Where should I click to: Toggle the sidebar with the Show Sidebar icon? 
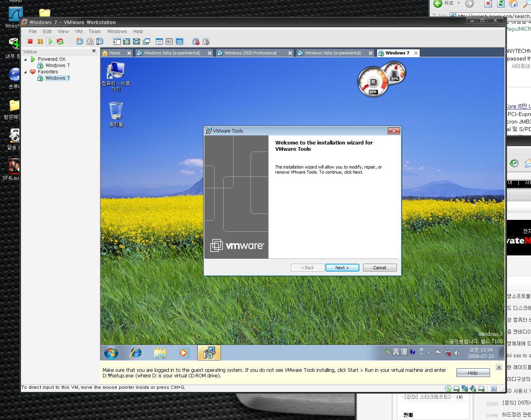point(117,41)
